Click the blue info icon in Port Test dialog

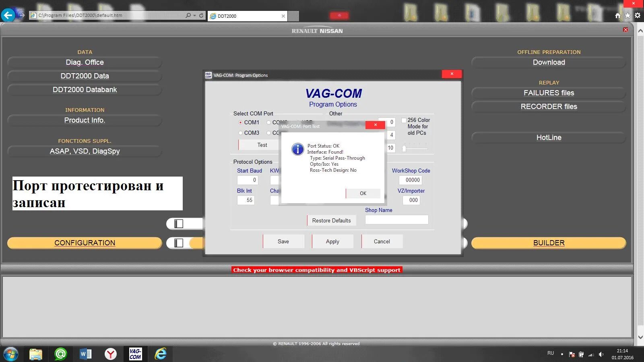tap(297, 149)
